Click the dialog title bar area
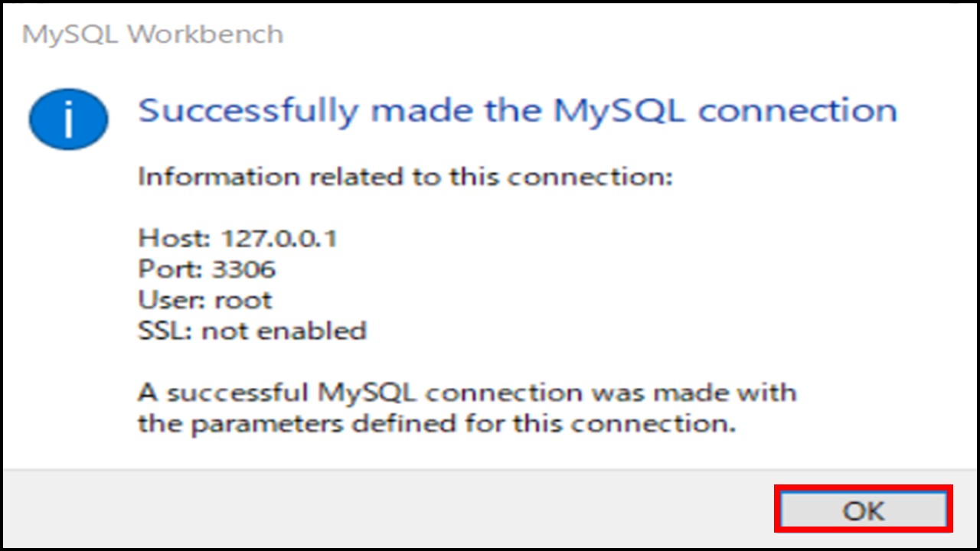The width and height of the screenshot is (980, 551). coord(490,34)
